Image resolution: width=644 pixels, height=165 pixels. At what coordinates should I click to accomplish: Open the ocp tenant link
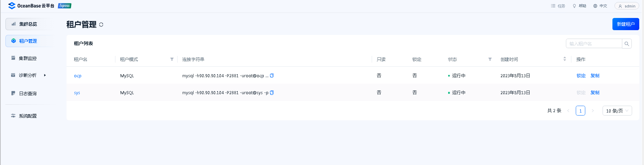pos(78,76)
